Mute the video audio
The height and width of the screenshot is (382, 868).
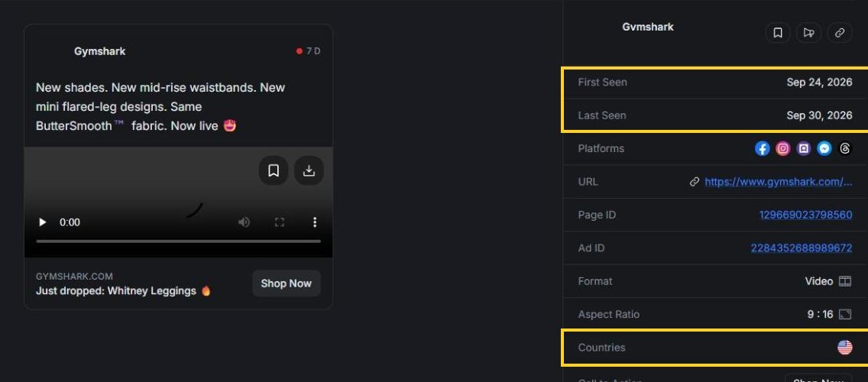coord(244,222)
